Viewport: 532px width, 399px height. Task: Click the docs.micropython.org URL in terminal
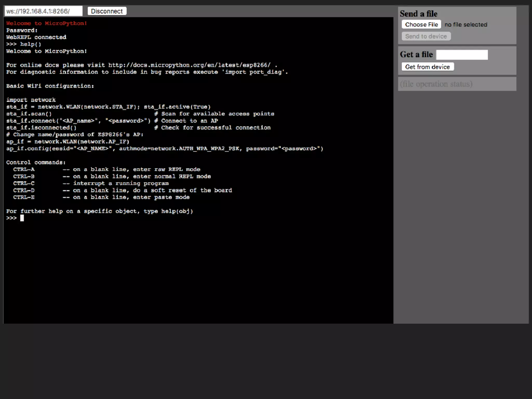[189, 65]
